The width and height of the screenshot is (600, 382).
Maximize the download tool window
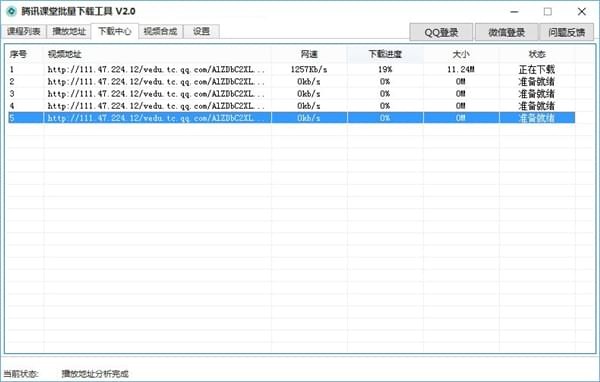tap(548, 11)
